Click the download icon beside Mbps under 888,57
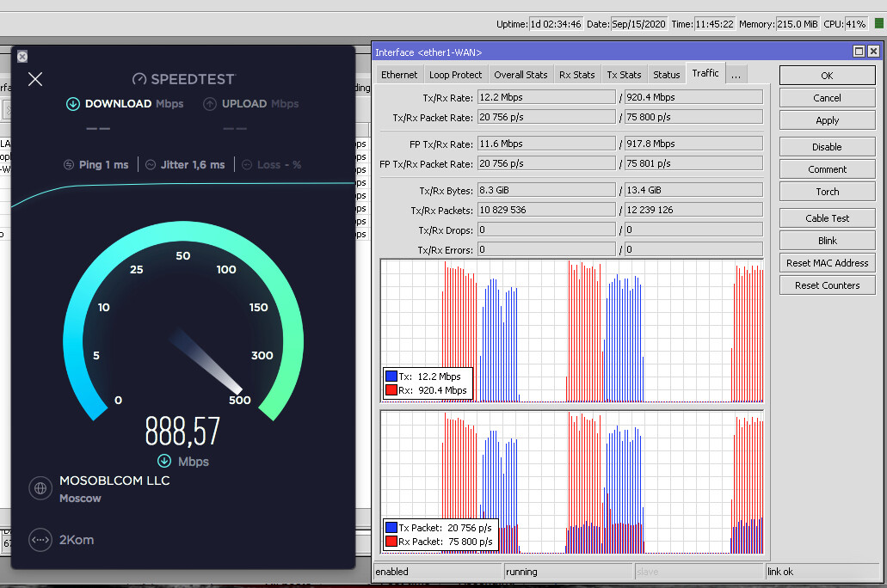This screenshot has width=887, height=588. (x=164, y=462)
